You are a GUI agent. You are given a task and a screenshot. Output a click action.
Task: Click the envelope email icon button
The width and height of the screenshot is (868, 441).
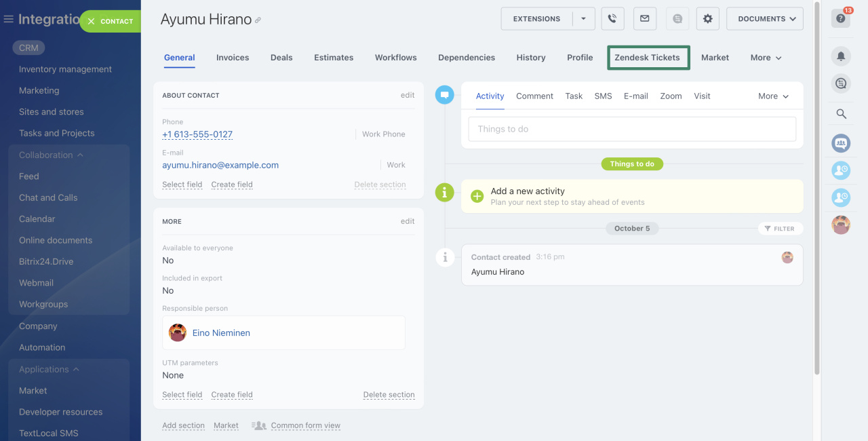(644, 19)
